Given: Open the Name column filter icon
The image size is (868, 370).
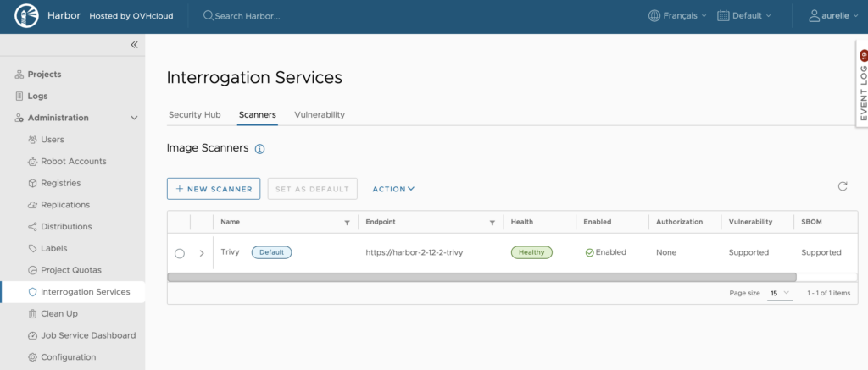Looking at the screenshot, I should (x=347, y=223).
